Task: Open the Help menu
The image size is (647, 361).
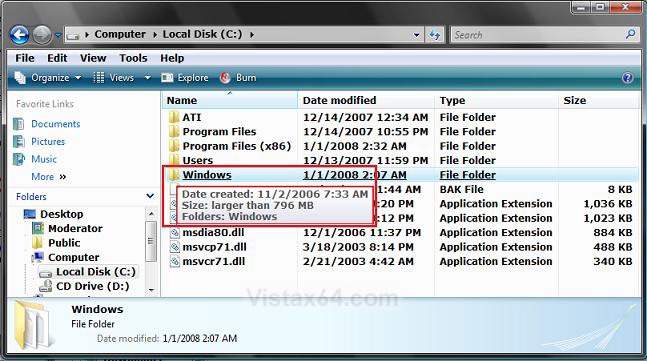Action: (172, 58)
